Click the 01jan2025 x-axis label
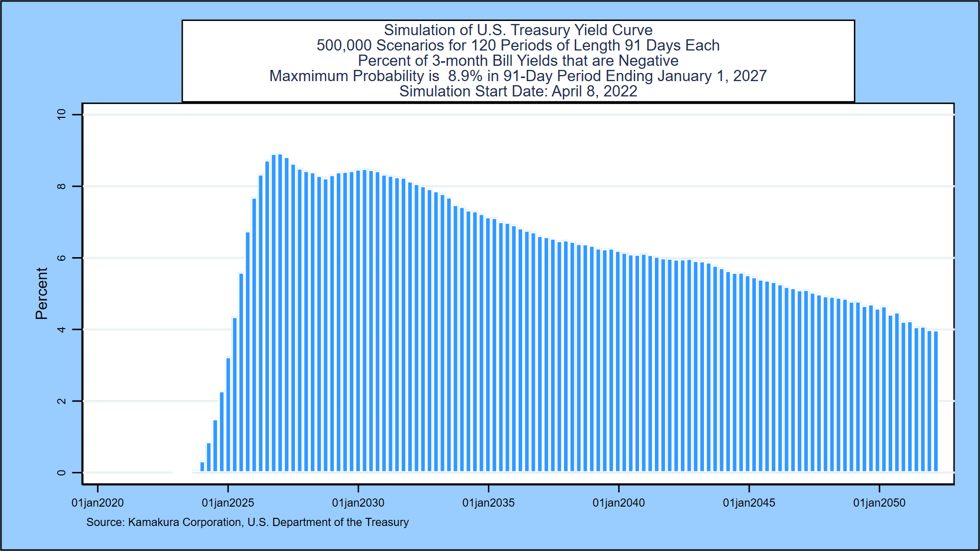The image size is (980, 551). point(228,503)
